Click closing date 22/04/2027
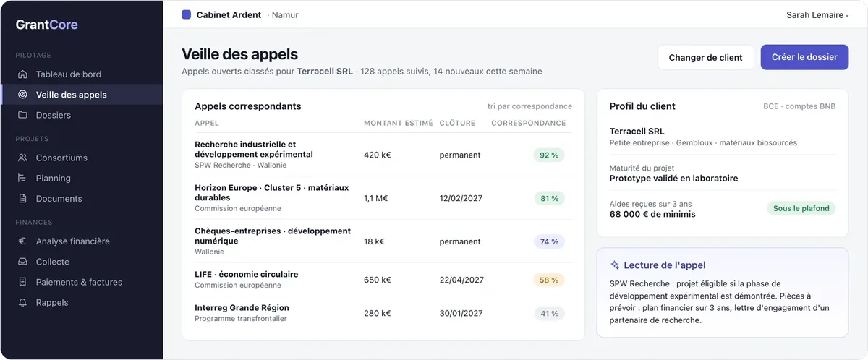 coord(461,280)
